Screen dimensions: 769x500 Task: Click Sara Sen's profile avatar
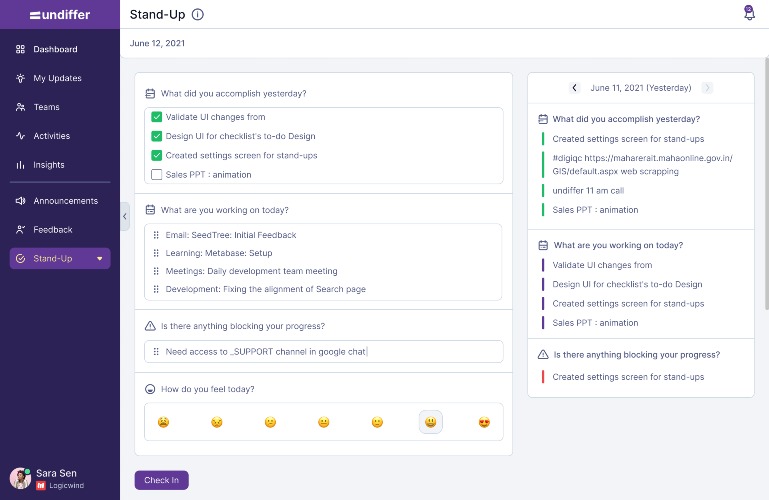[20, 478]
